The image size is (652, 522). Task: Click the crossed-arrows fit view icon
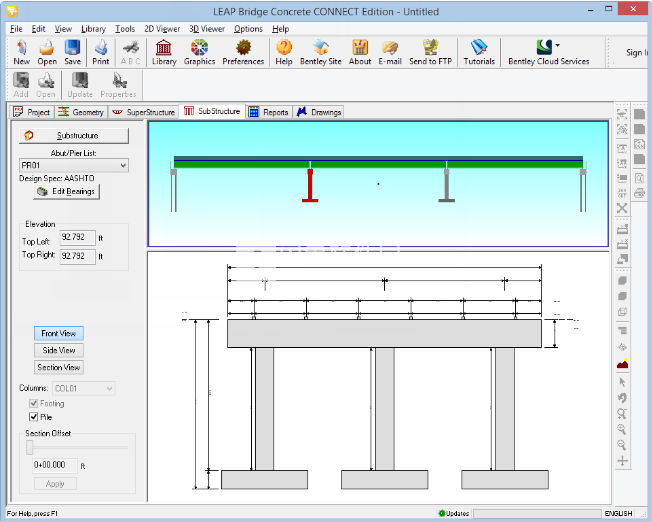[622, 208]
